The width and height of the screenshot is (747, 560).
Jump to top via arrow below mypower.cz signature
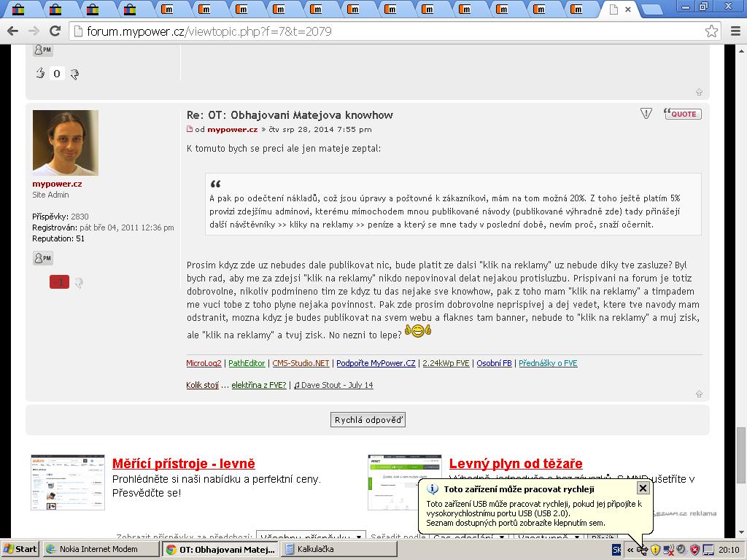699,394
